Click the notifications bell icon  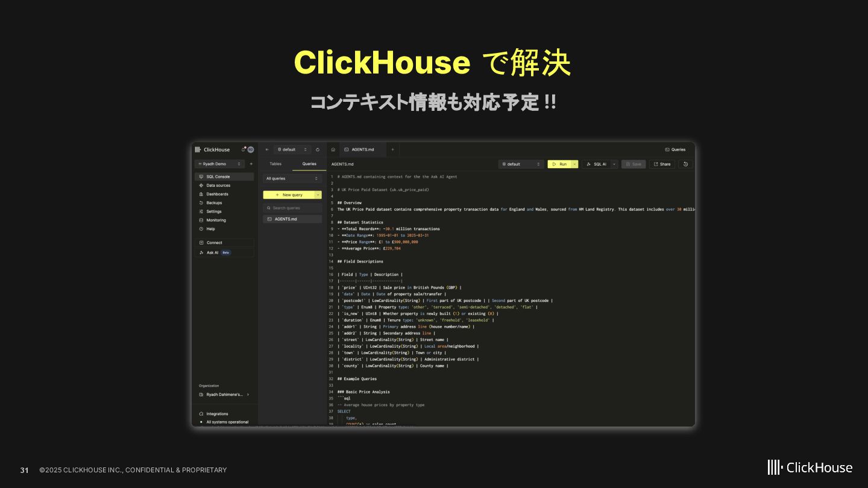(244, 149)
